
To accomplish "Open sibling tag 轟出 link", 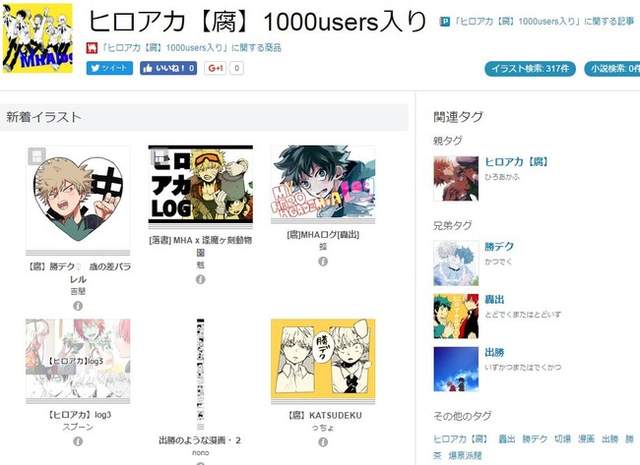I will [494, 299].
